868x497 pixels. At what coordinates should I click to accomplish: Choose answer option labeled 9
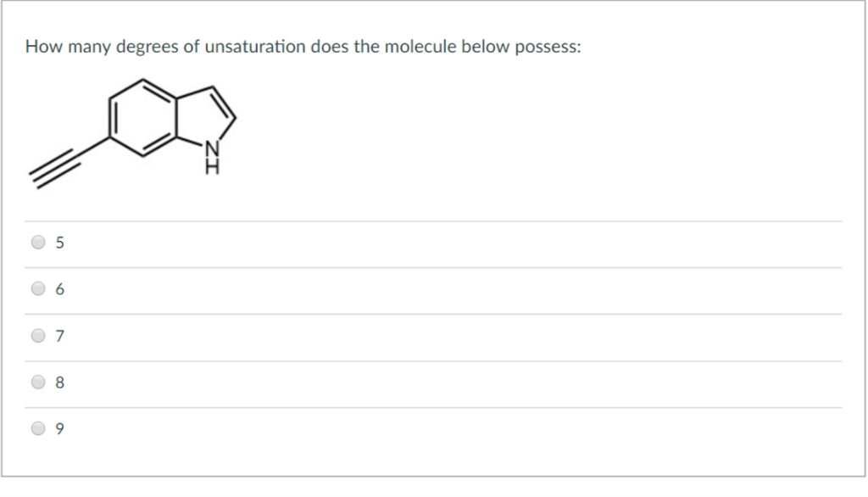[x=59, y=429]
